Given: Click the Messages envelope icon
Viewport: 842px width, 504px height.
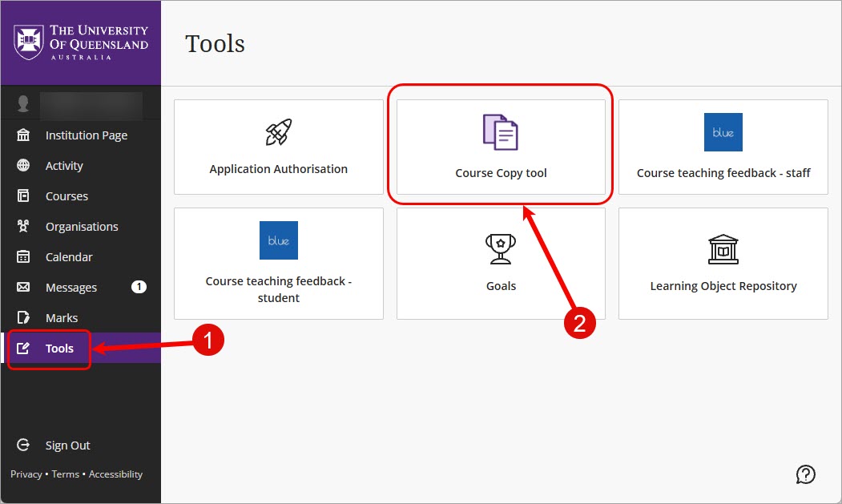Looking at the screenshot, I should [x=23, y=287].
